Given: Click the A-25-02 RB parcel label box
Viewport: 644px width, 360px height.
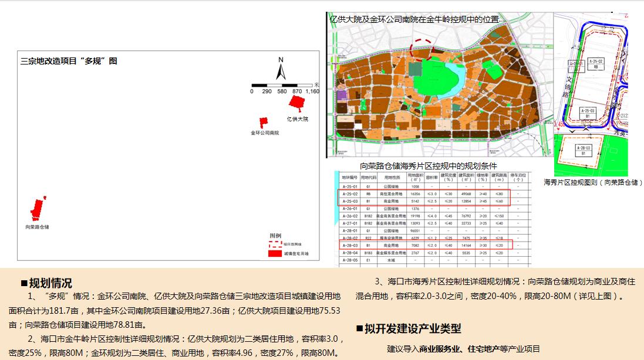Looking at the screenshot, I should 596,63.
